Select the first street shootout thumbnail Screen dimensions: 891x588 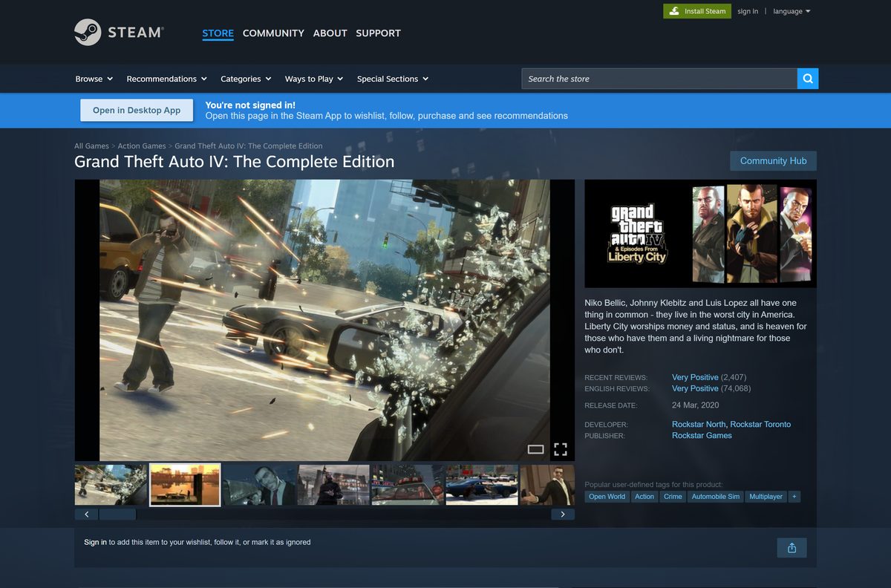[111, 485]
